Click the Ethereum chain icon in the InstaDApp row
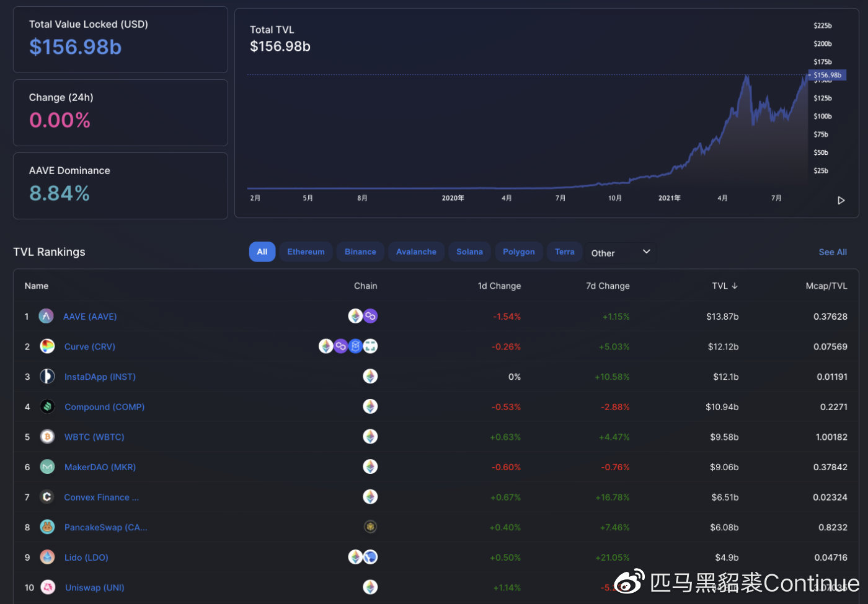The height and width of the screenshot is (604, 868). (x=370, y=376)
